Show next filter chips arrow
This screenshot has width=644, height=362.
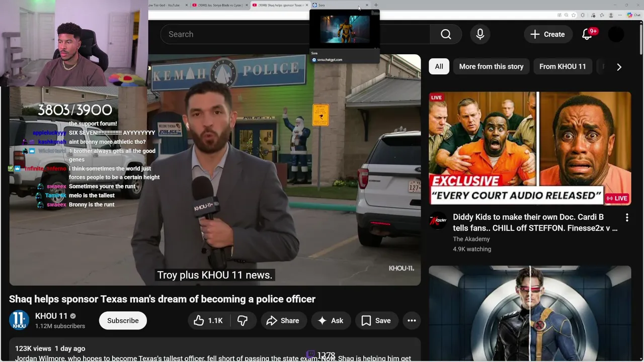click(619, 66)
